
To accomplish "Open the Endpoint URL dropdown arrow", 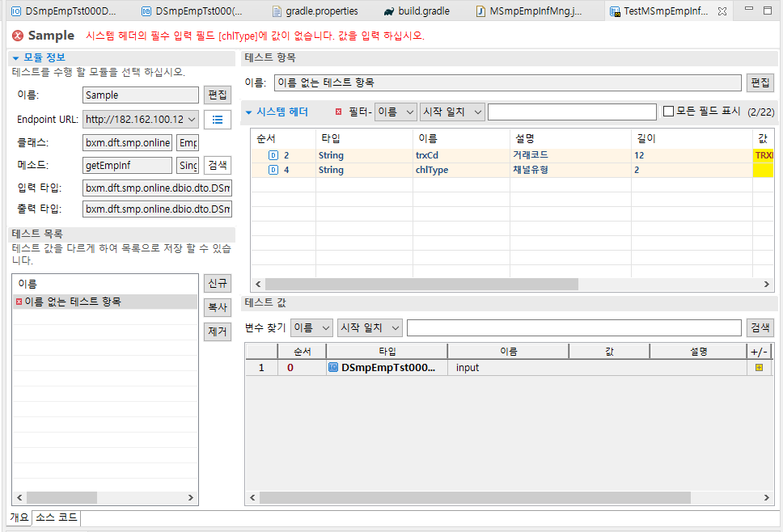I will [193, 117].
